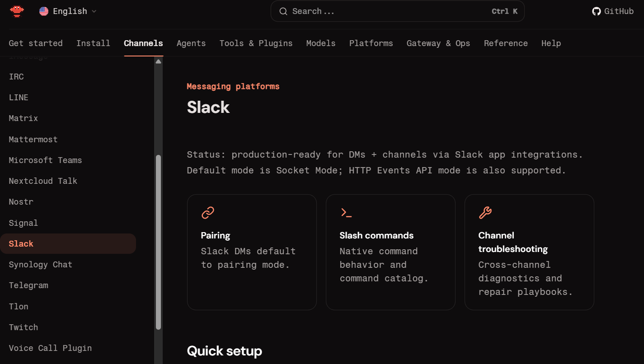
Task: Open the Platforms tab
Action: pyautogui.click(x=371, y=43)
